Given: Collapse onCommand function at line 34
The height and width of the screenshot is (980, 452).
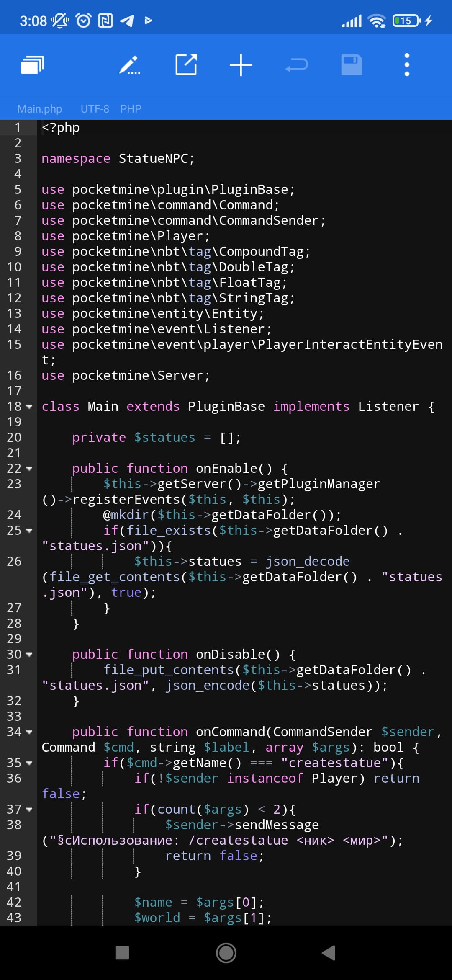Looking at the screenshot, I should (29, 732).
